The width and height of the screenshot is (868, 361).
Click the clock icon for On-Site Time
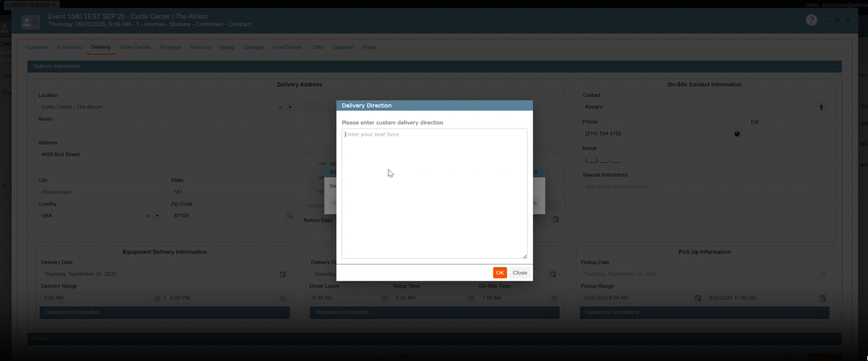pos(554,299)
